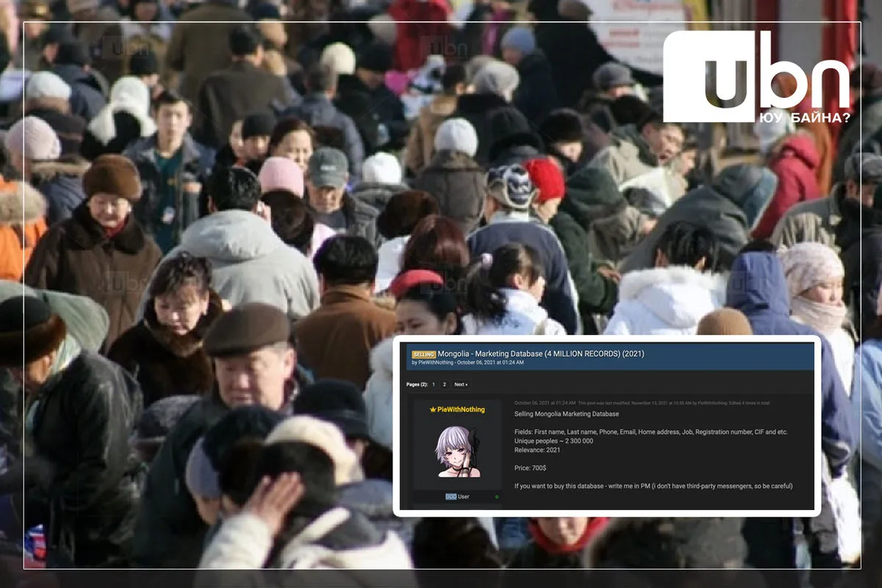Click the thread title Mongolia - Marketing Database
Image resolution: width=882 pixels, height=588 pixels.
[541, 354]
